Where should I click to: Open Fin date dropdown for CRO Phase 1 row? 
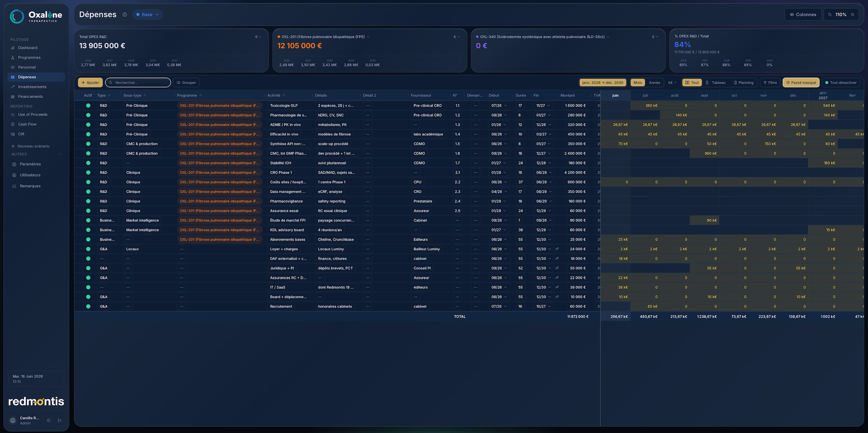coord(544,173)
